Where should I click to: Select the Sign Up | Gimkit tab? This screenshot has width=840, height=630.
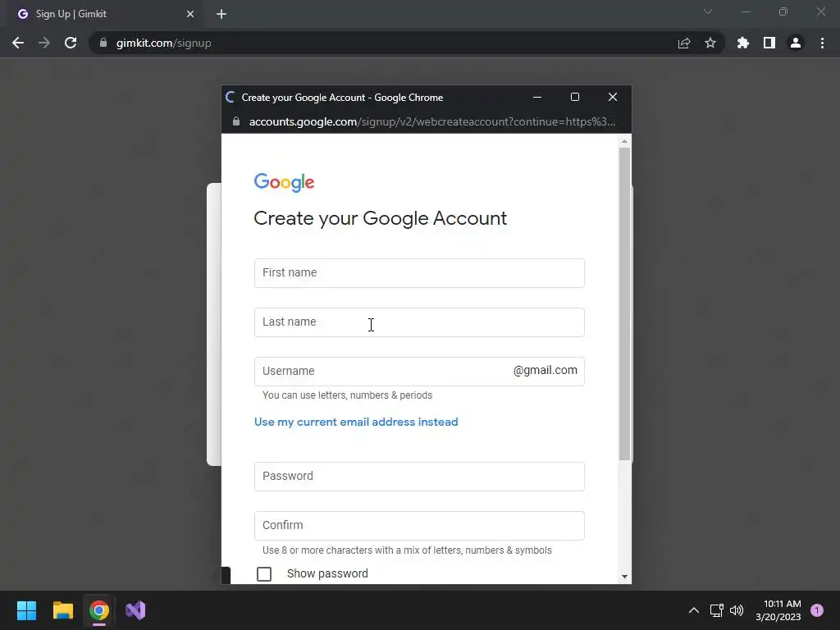click(x=104, y=15)
